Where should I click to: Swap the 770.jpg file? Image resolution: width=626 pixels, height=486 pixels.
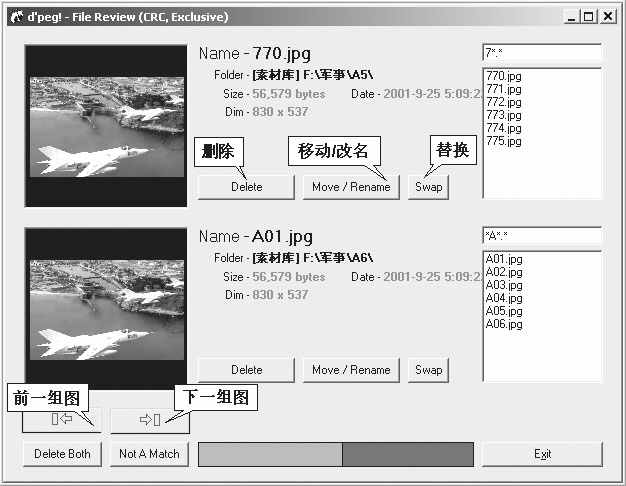(x=428, y=187)
